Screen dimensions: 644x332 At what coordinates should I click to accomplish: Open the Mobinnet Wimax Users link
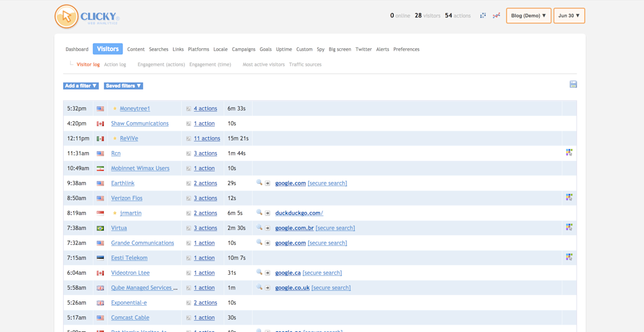point(140,168)
